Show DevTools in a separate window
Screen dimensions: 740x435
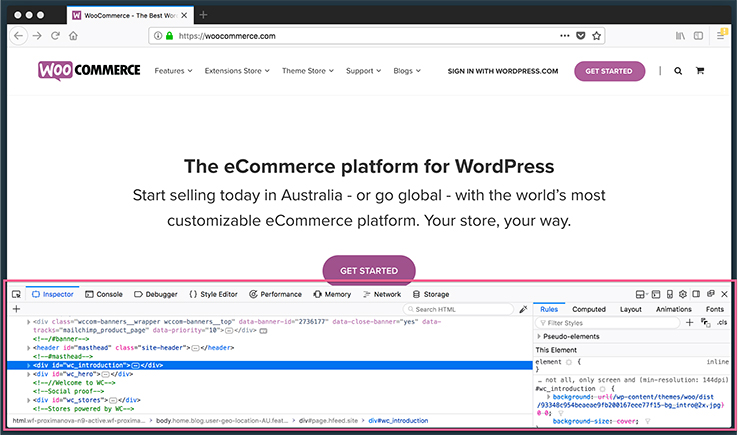point(711,294)
